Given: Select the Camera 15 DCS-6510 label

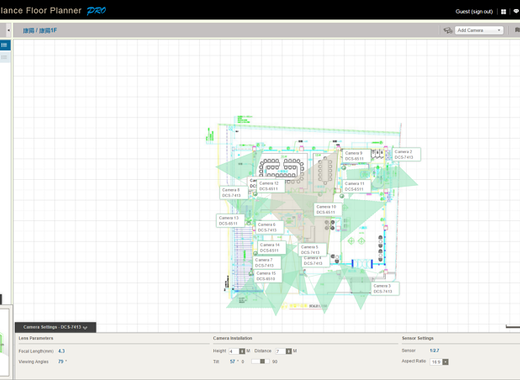Looking at the screenshot, I should pos(268,276).
